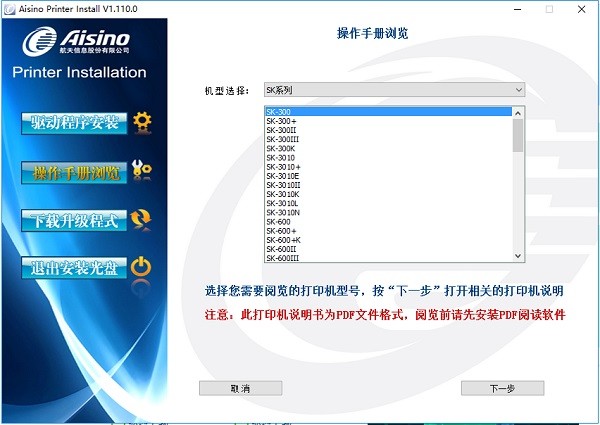Viewport: 600px width, 425px height.
Task: Click the list scrollbar up arrow
Action: tap(518, 112)
